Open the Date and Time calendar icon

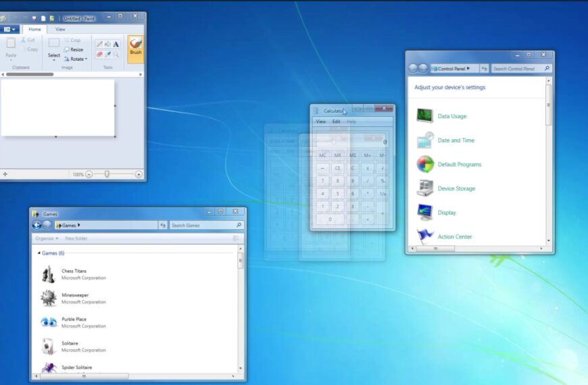pos(425,140)
